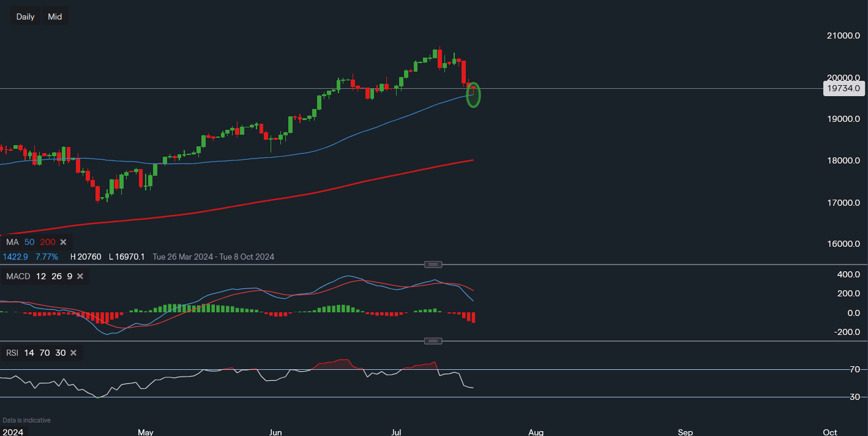Viewport: 868px width, 436px height.
Task: Remove the RSI indicator using its X icon
Action: point(73,353)
